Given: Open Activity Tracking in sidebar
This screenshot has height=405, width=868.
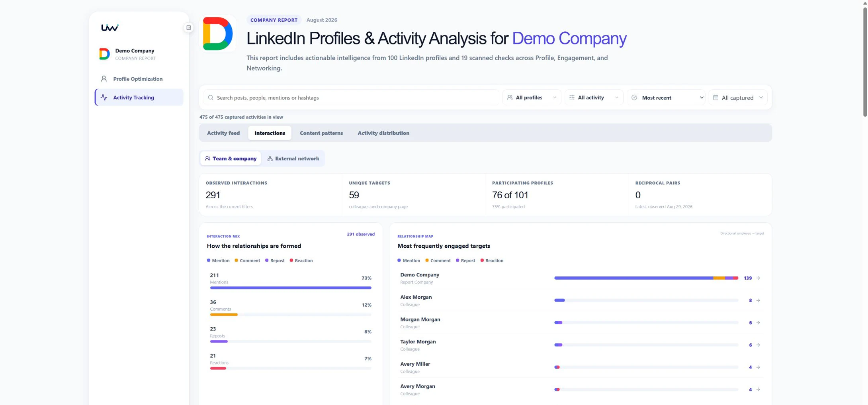Looking at the screenshot, I should click(x=139, y=97).
